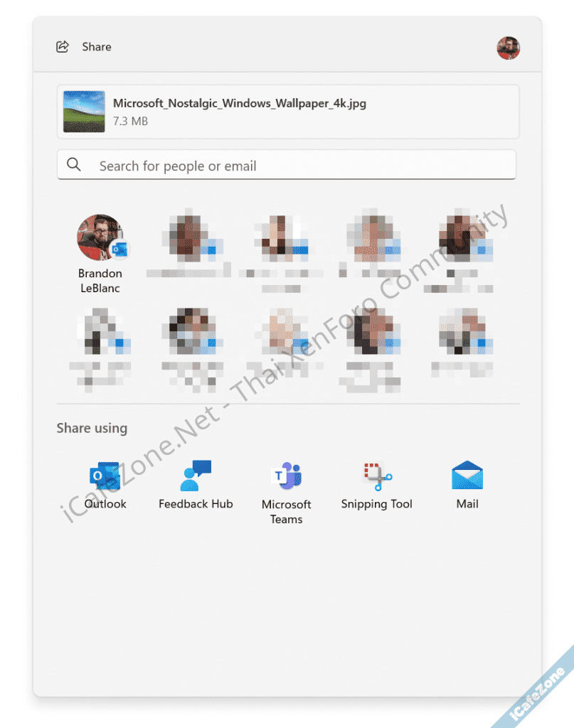Image resolution: width=574 pixels, height=728 pixels.
Task: Click the wallpaper file thumbnail preview
Action: tap(84, 112)
